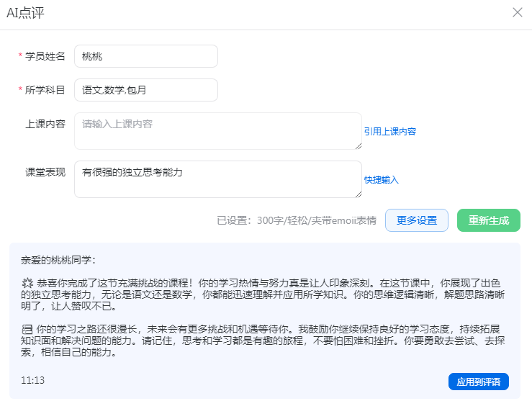Click the 上课内容 field label
Viewport: 532px width, 401px height.
pos(45,124)
